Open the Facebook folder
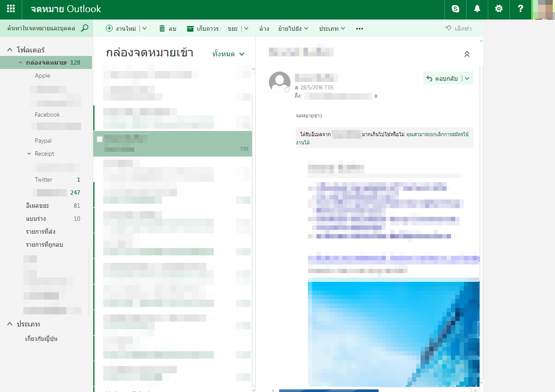 (x=47, y=114)
